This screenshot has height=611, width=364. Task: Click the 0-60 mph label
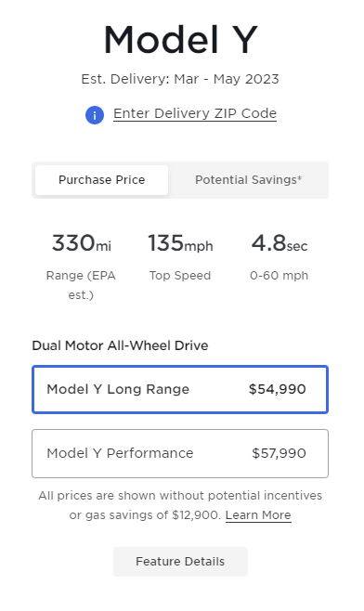coord(279,276)
